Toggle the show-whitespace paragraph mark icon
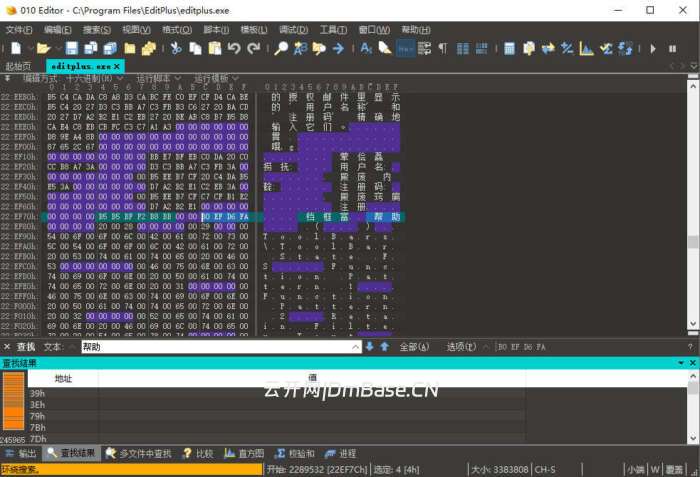This screenshot has width=700, height=477. point(442,48)
